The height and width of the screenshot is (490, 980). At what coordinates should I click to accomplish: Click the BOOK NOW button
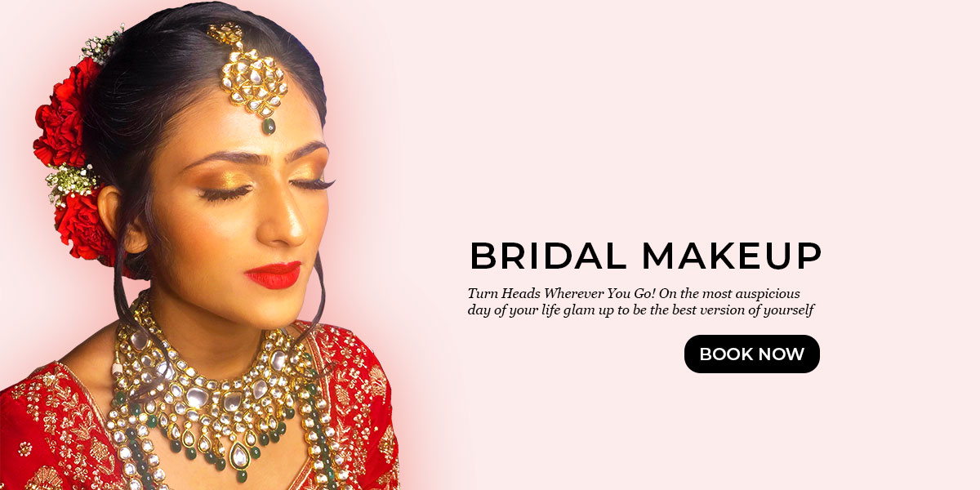click(x=751, y=354)
